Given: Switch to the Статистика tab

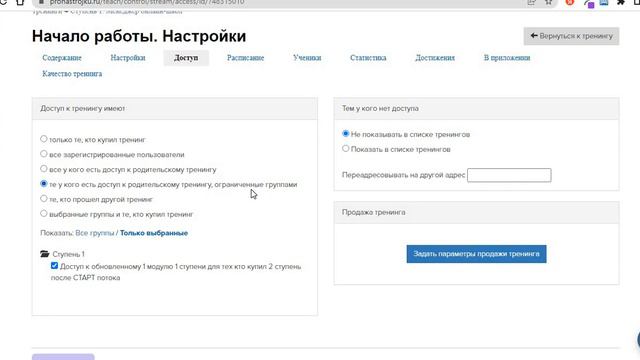Looking at the screenshot, I should coord(368,58).
